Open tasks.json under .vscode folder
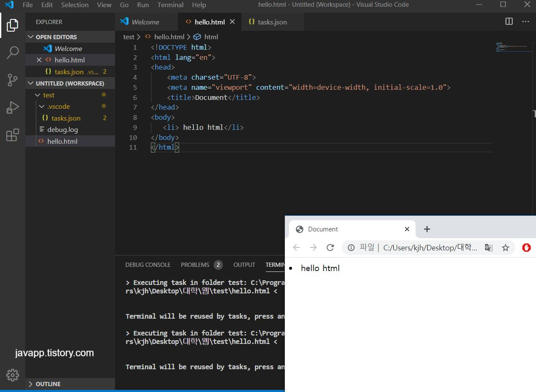Image resolution: width=536 pixels, height=392 pixels. pyautogui.click(x=70, y=118)
